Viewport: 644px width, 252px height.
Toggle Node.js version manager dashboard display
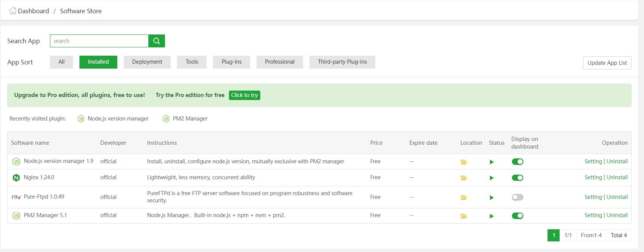(x=517, y=162)
